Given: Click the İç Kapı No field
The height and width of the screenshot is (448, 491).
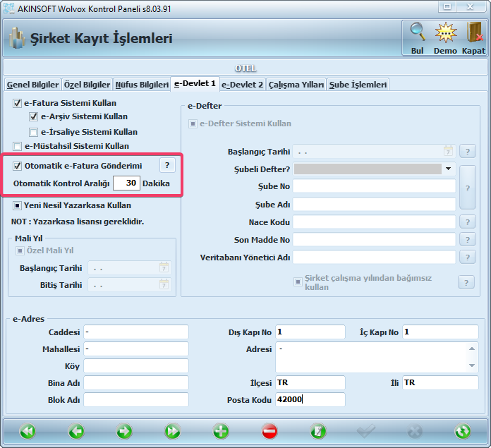Looking at the screenshot, I should click(440, 332).
